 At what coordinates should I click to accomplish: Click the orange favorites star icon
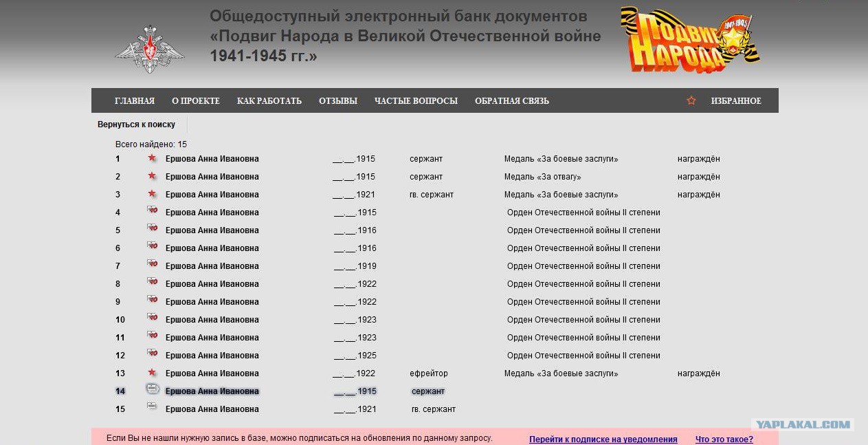tap(691, 100)
